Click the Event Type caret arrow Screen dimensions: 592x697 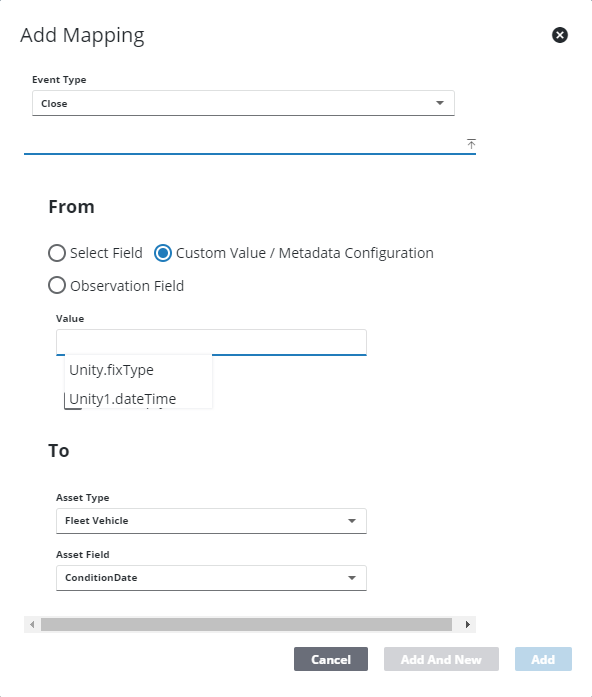[x=440, y=103]
